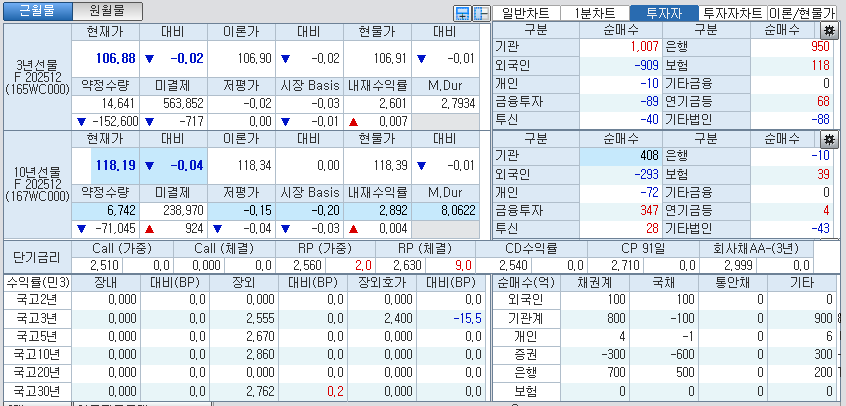
Task: Click M.Dur value 8.0622
Action: coord(458,211)
